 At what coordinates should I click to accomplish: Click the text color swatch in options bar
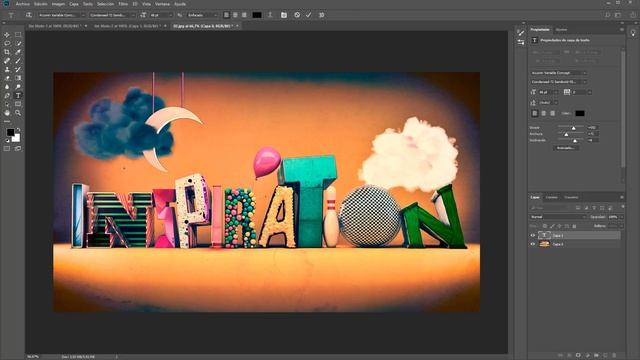[x=257, y=15]
